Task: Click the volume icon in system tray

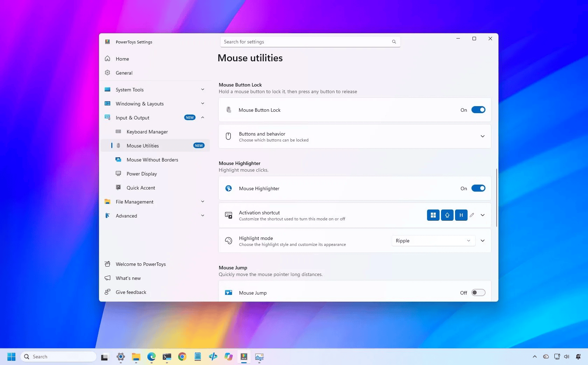Action: coord(567,357)
